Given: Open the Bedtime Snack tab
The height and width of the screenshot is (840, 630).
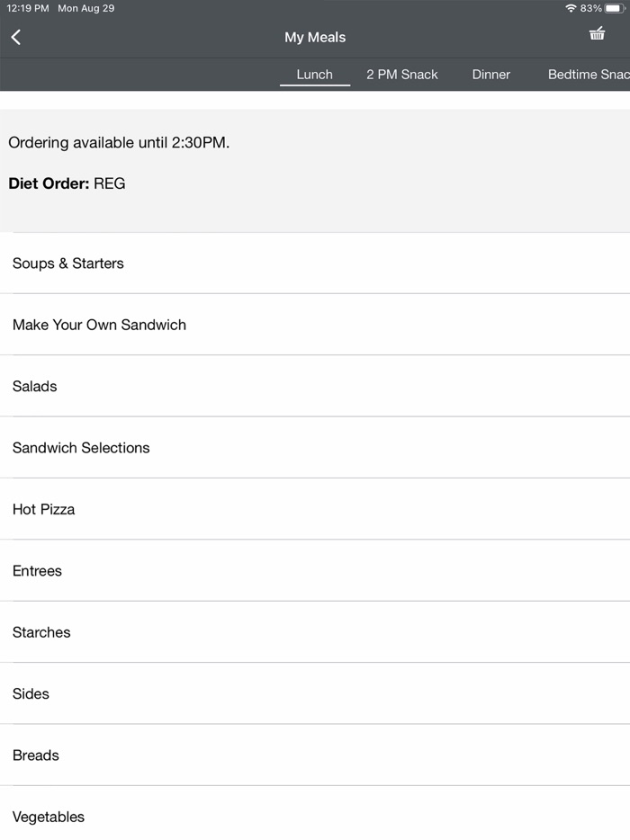Looking at the screenshot, I should click(x=588, y=75).
